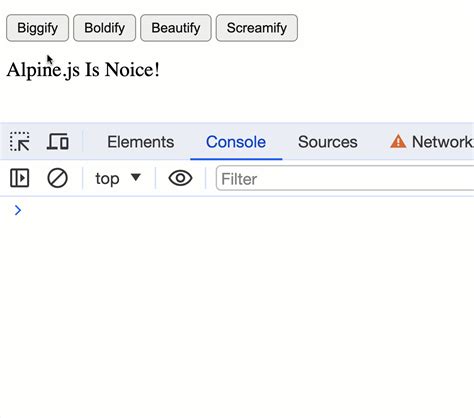Activate the inspect element picker icon
Image resolution: width=474 pixels, height=418 pixels.
coord(20,142)
